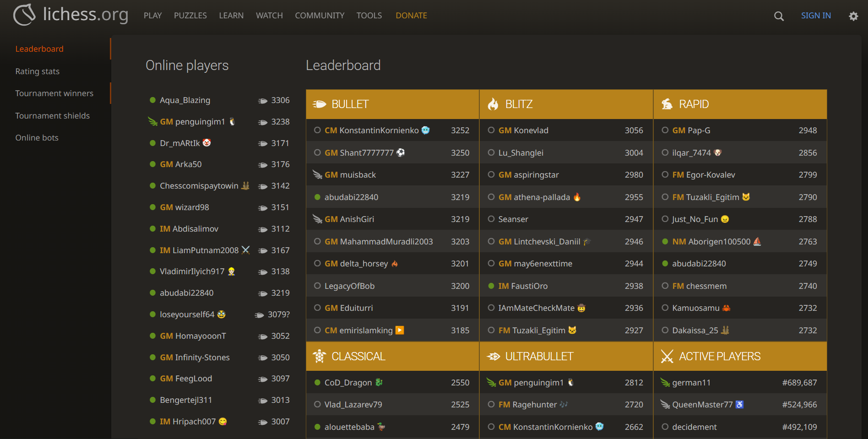Open the RAPID leaderboard heading
The width and height of the screenshot is (868, 439).
(x=694, y=104)
